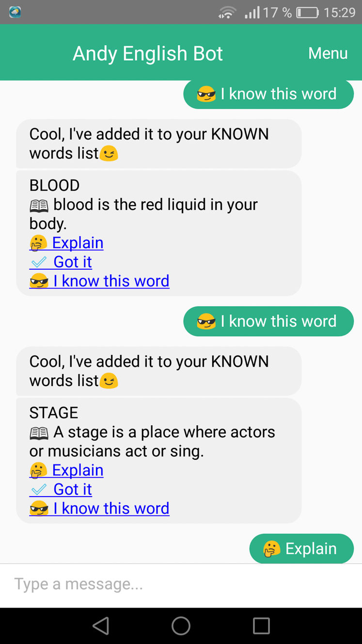Viewport: 362px width, 644px height.
Task: Tap the Wi-Fi icon in the status bar
Action: (x=227, y=12)
